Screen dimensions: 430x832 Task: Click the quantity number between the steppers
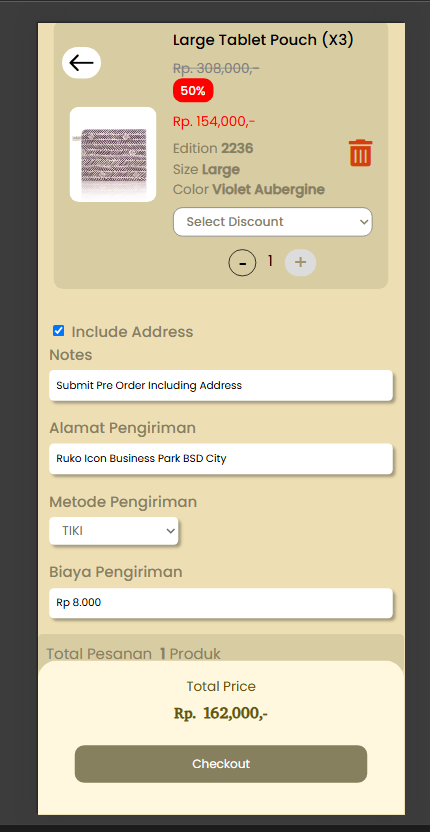tap(270, 261)
